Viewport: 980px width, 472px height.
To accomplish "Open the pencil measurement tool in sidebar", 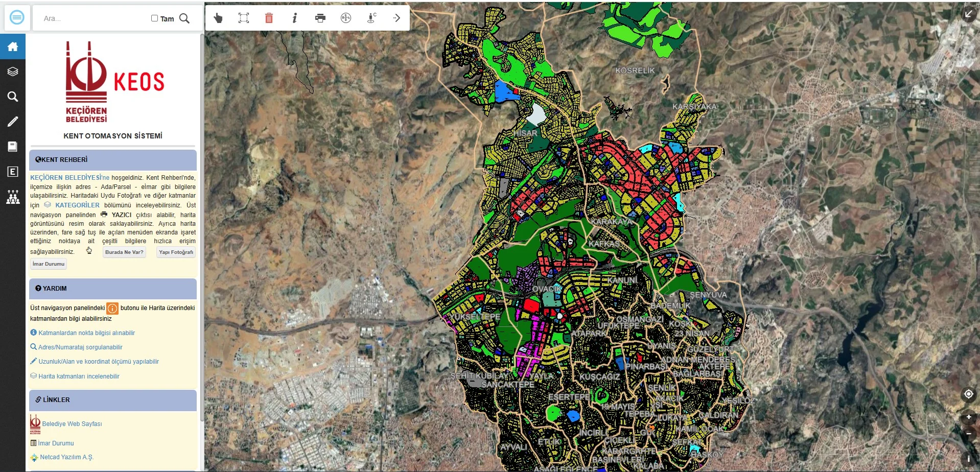I will (x=13, y=122).
